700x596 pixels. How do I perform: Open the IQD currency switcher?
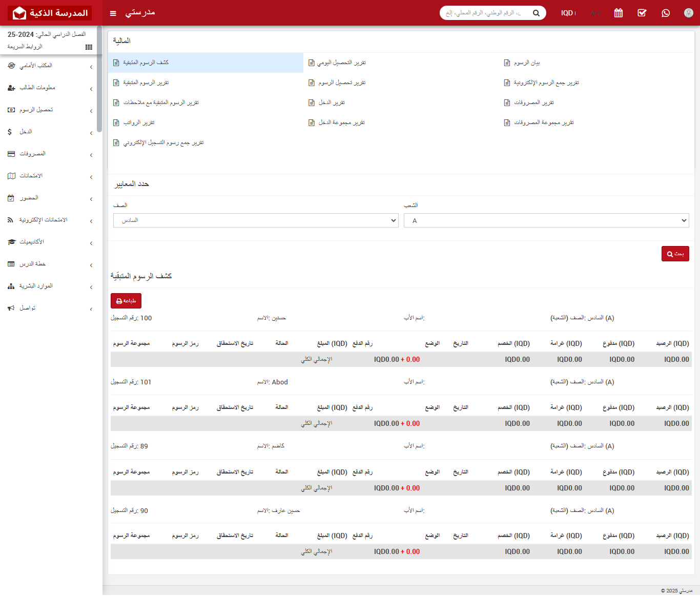click(568, 13)
